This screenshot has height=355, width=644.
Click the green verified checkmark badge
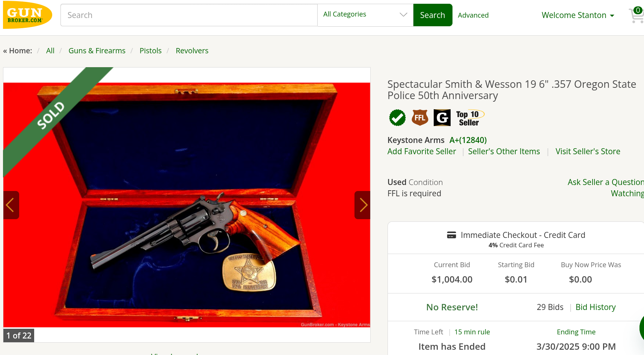pyautogui.click(x=397, y=118)
